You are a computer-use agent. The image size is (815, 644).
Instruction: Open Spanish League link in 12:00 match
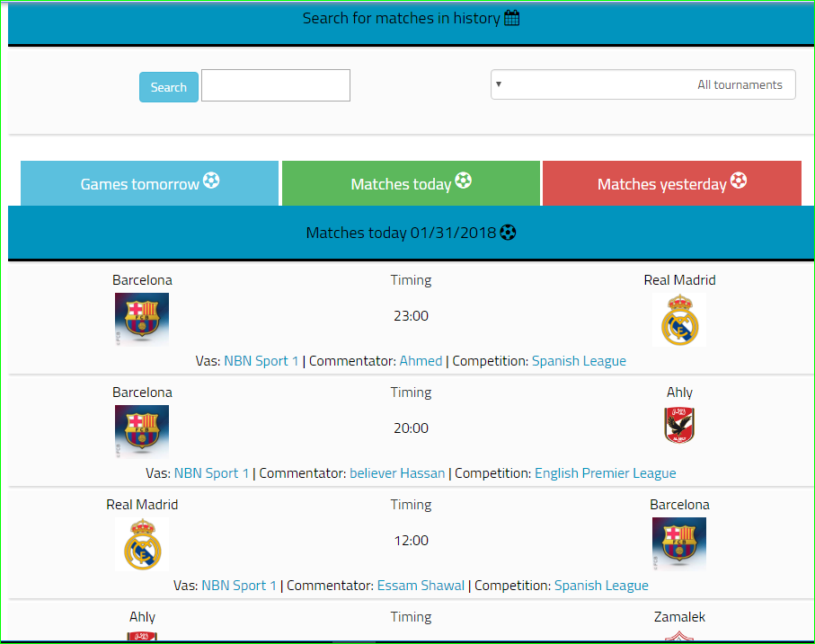pos(601,586)
